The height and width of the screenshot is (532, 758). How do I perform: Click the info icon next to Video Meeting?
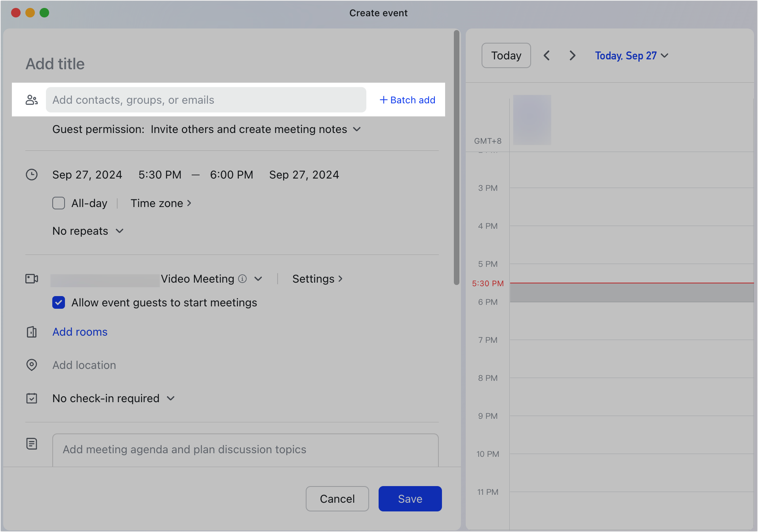[243, 279]
